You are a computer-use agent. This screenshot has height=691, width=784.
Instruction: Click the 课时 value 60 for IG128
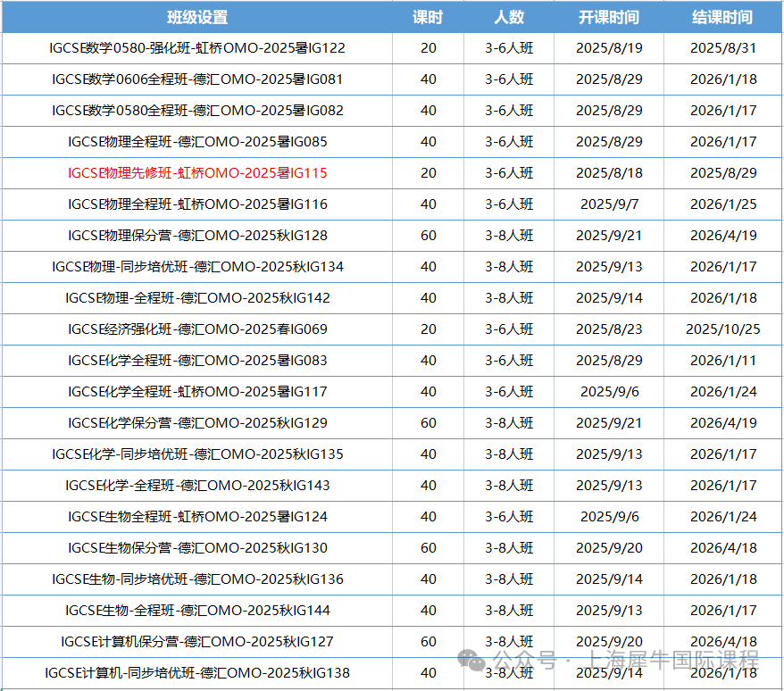[428, 236]
